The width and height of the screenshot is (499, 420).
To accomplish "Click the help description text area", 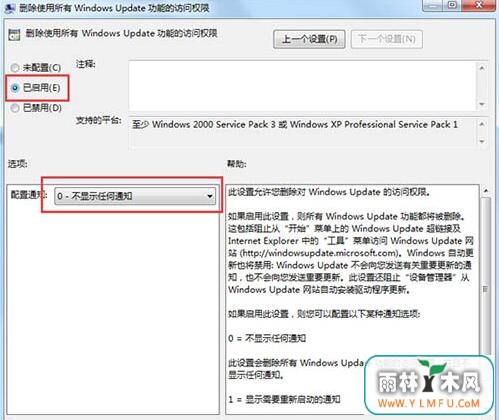I will (x=353, y=299).
